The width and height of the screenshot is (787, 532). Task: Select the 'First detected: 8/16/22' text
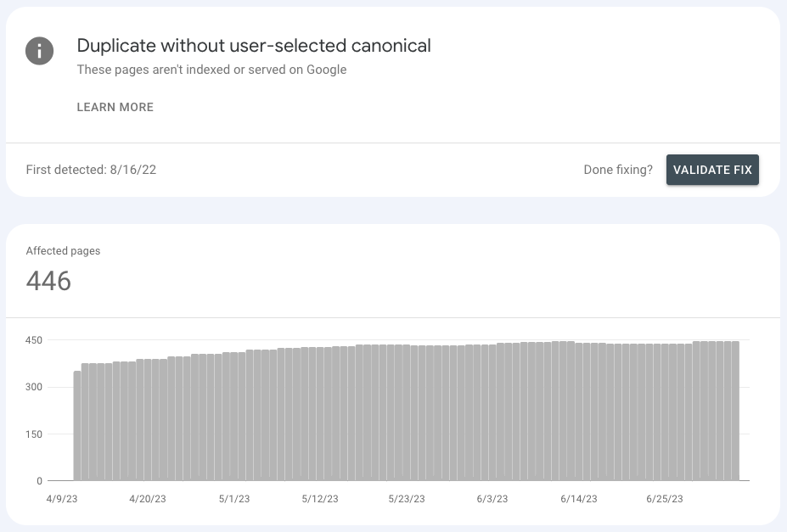point(91,170)
